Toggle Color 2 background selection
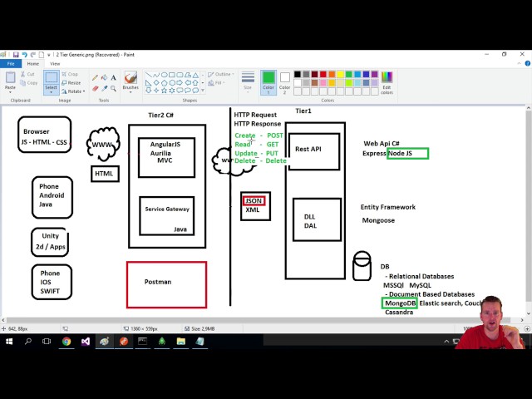The height and width of the screenshot is (399, 532). coord(284,81)
